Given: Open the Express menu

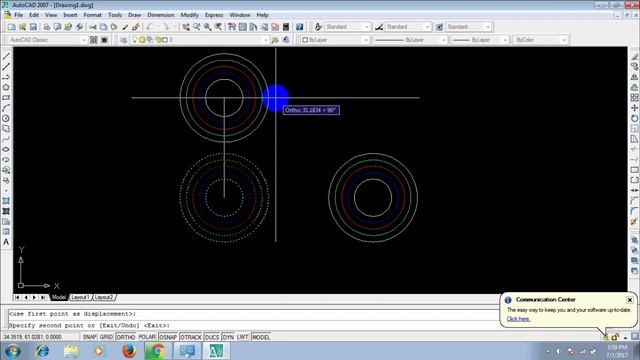Looking at the screenshot, I should 214,15.
